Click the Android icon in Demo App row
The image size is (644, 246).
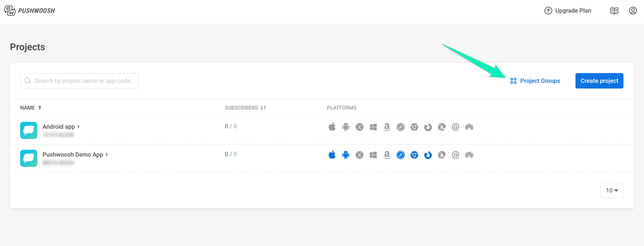pos(346,155)
